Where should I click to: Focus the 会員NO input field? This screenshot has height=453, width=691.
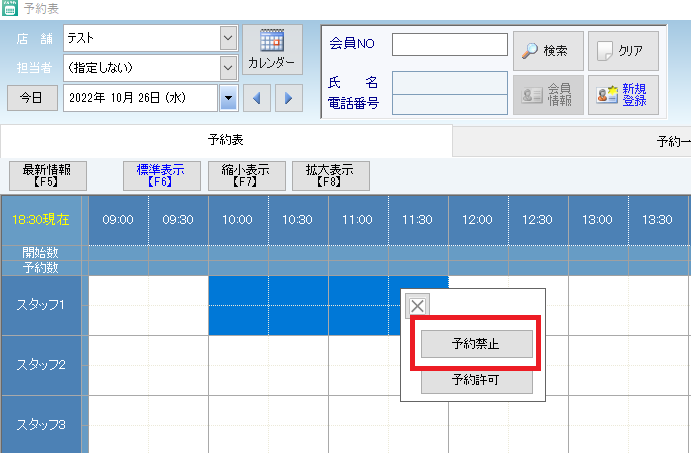(450, 44)
